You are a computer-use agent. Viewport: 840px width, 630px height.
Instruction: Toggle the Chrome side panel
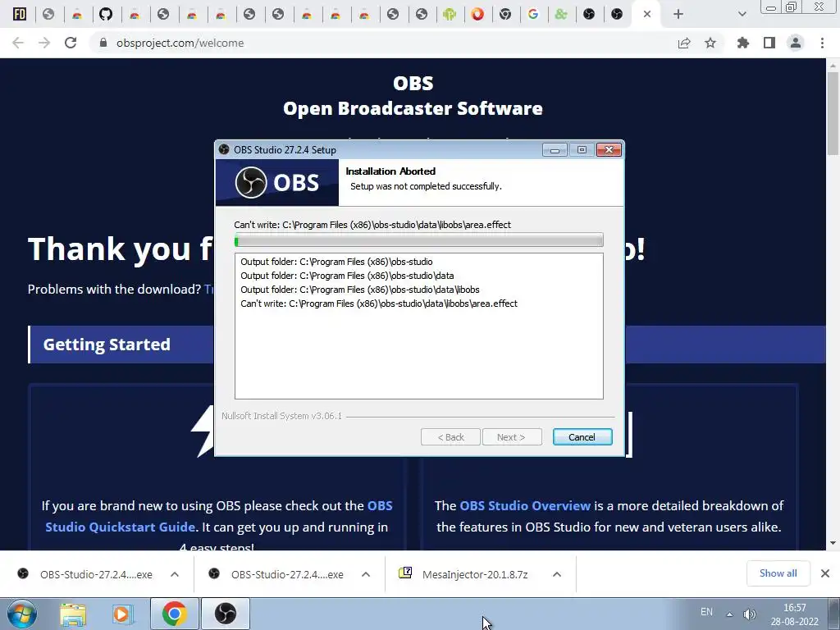point(769,43)
